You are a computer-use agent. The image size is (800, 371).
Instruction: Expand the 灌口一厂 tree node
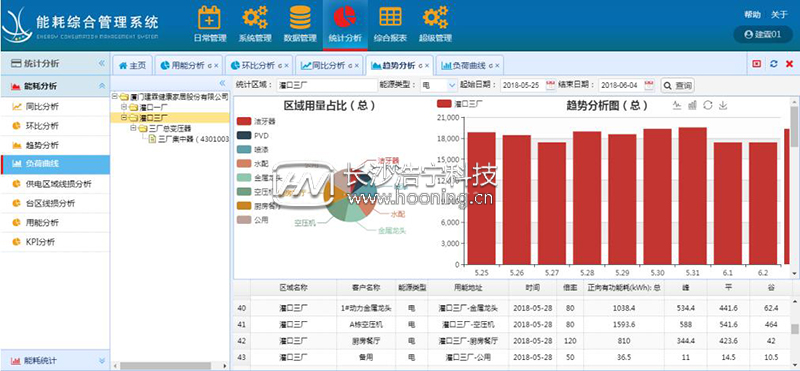[x=123, y=107]
